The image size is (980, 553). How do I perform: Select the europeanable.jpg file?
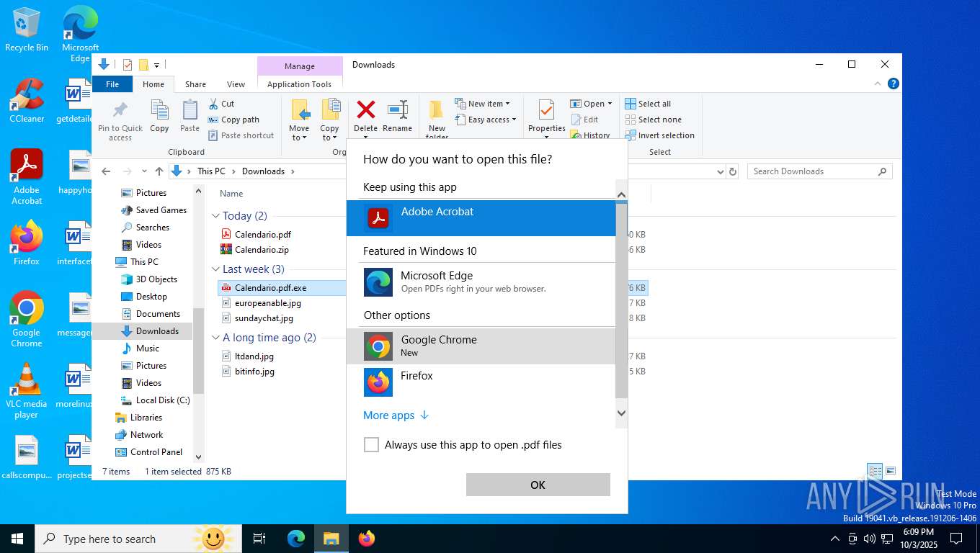click(x=267, y=303)
